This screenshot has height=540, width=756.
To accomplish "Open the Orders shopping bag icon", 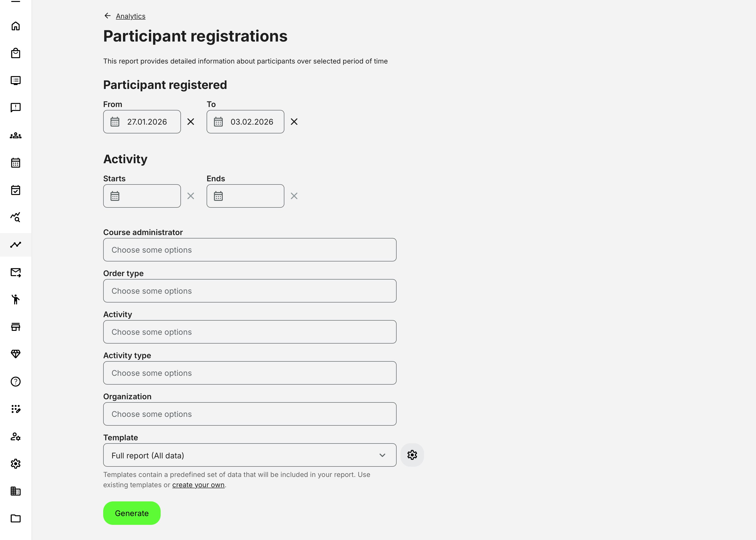I will [15, 53].
